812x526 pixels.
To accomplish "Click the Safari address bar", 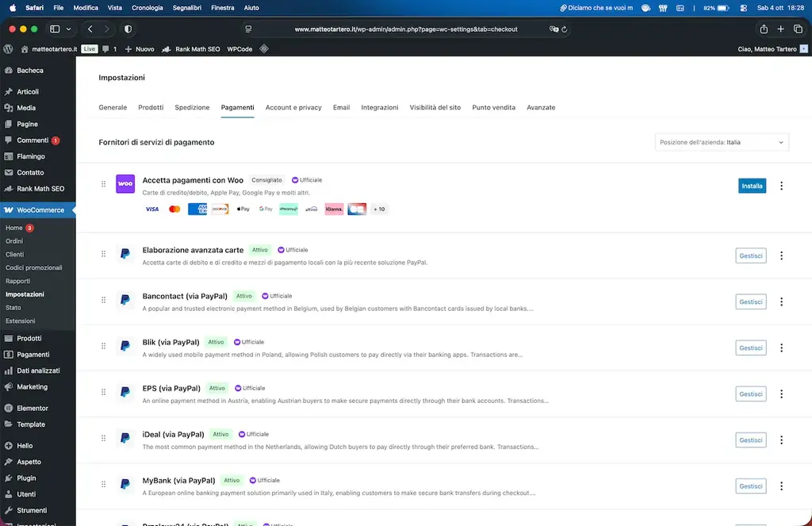I will [x=405, y=29].
